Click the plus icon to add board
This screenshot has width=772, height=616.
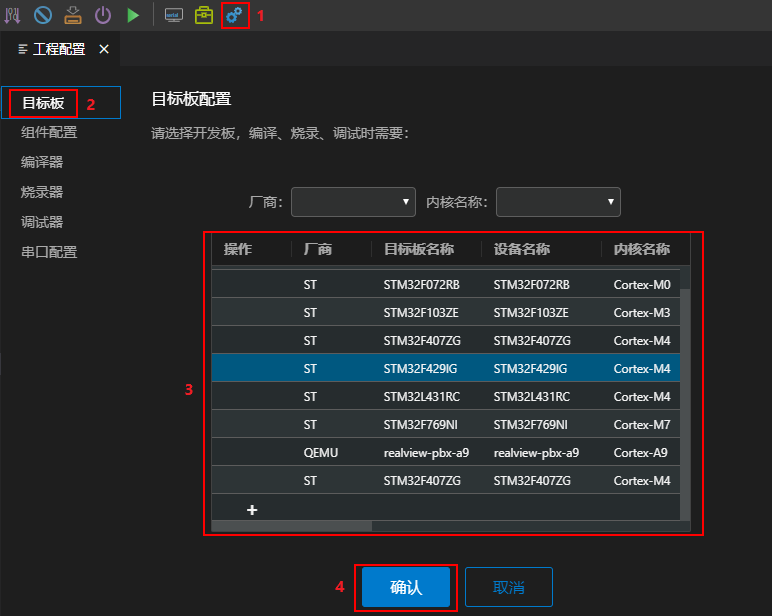(x=252, y=510)
